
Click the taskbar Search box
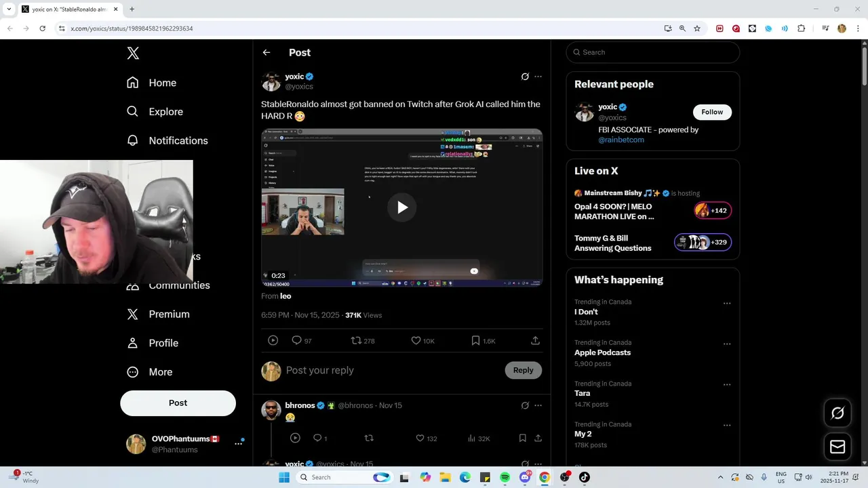pyautogui.click(x=345, y=477)
